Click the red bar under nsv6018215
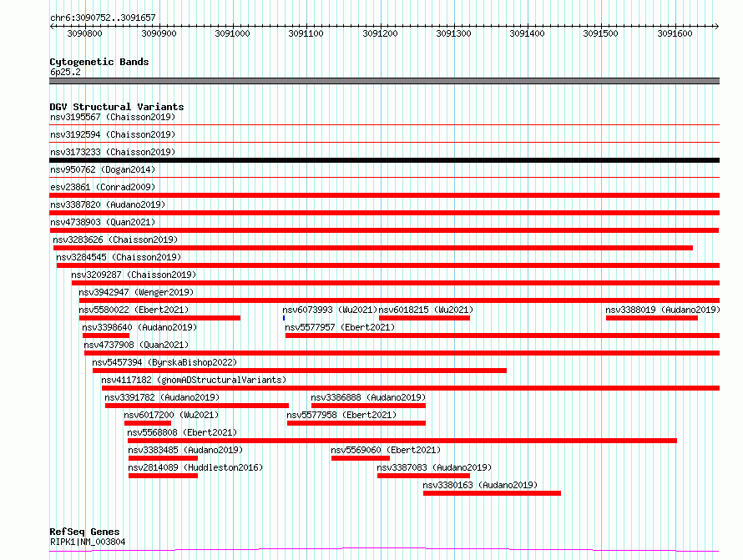743x560 pixels. pyautogui.click(x=425, y=318)
